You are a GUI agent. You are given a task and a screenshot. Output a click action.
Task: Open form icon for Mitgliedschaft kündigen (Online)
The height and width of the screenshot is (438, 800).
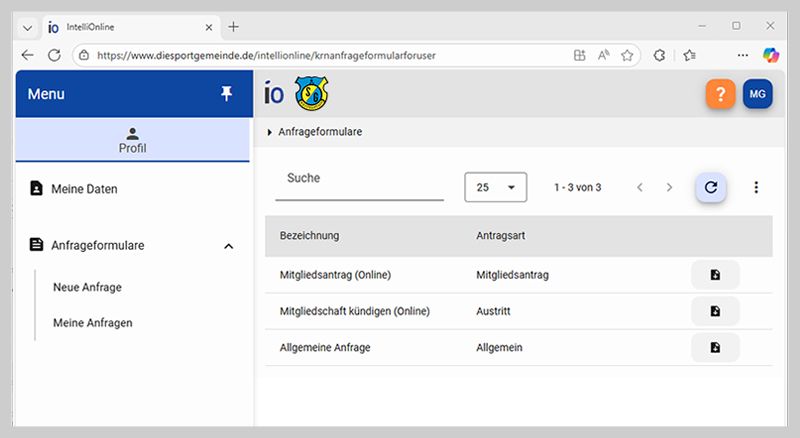pos(715,311)
